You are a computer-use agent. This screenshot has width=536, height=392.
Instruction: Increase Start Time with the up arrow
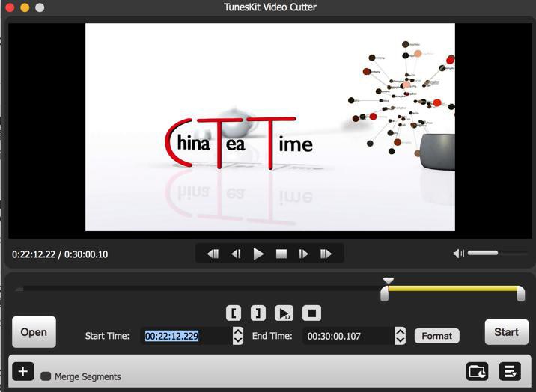point(238,331)
